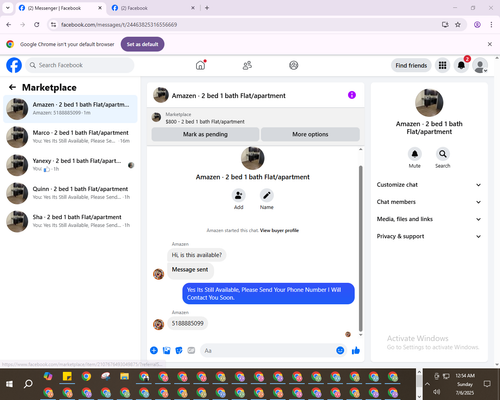The height and width of the screenshot is (400, 500).
Task: Open Windows taskbar search
Action: coord(28,384)
